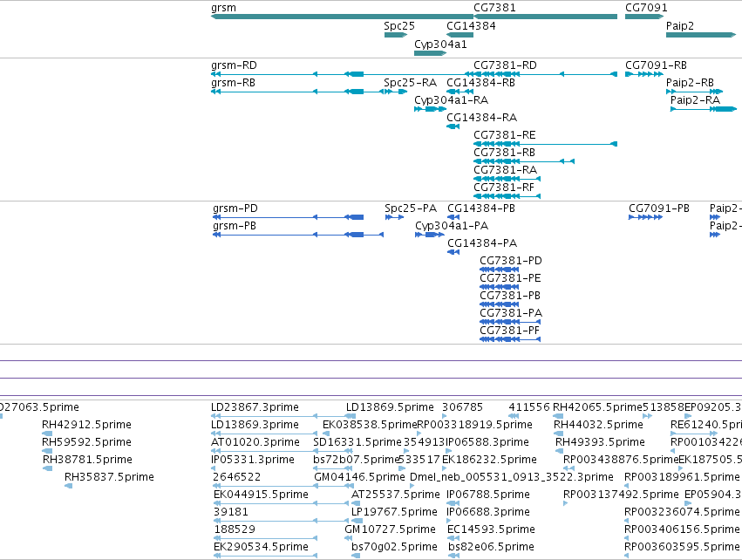Select the RH44032.5prime EST label
742x560 pixels.
[598, 425]
